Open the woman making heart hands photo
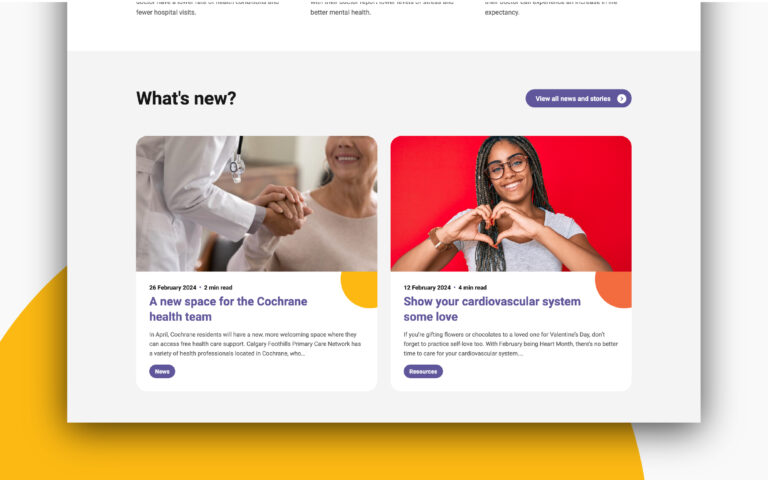Image resolution: width=768 pixels, height=480 pixels. (511, 204)
